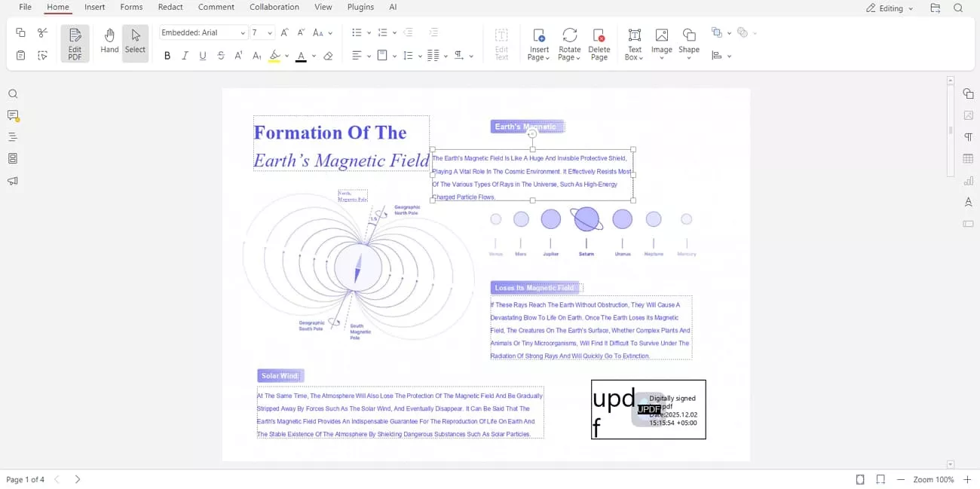The image size is (980, 489).
Task: Select the Edit PDF tool
Action: point(75,43)
